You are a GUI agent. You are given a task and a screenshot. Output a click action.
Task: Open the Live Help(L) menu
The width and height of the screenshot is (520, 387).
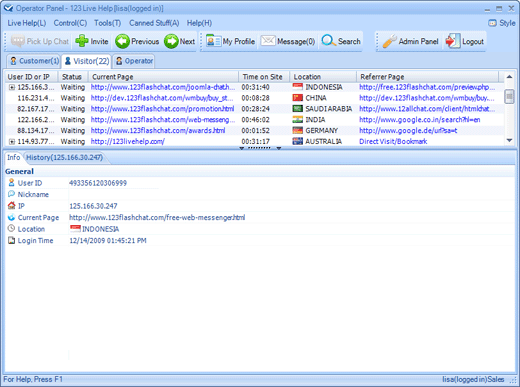click(27, 23)
